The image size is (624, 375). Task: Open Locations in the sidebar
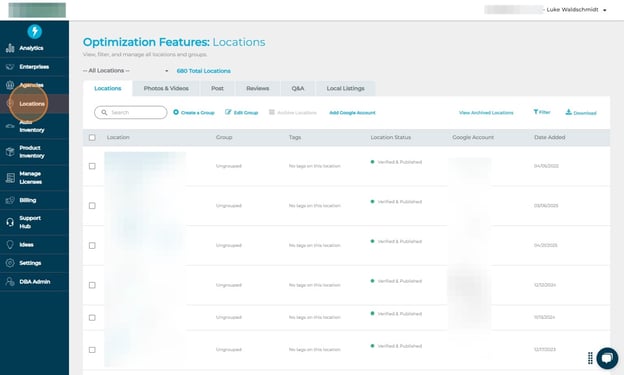[x=32, y=104]
